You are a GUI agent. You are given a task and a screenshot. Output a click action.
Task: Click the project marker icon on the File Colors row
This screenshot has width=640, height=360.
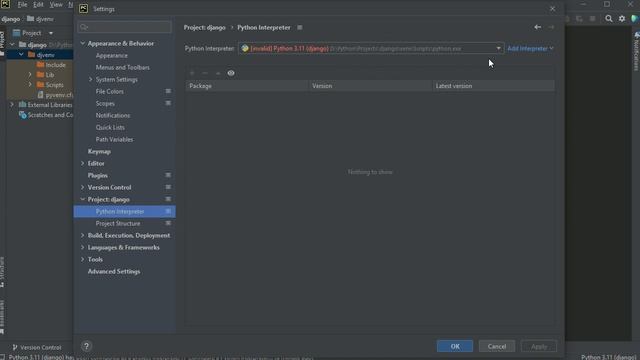pyautogui.click(x=168, y=91)
